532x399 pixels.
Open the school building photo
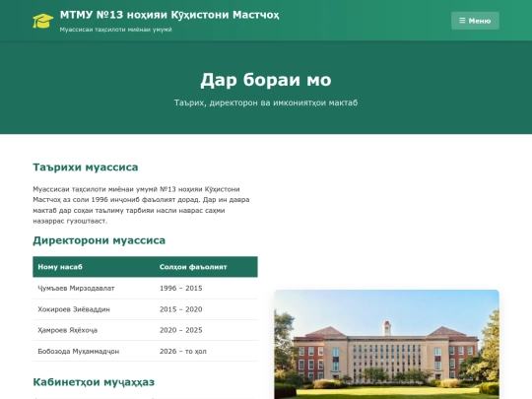coord(387,345)
